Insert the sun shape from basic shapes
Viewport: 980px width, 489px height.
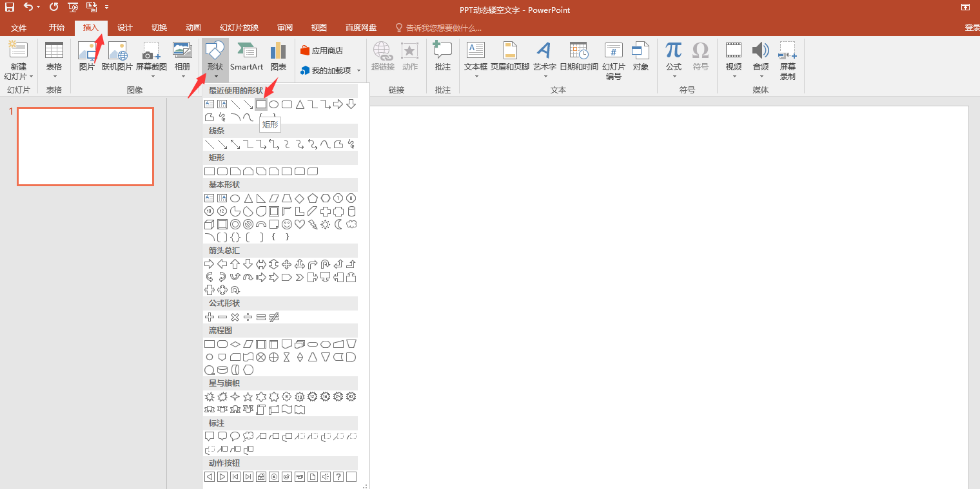tap(326, 224)
